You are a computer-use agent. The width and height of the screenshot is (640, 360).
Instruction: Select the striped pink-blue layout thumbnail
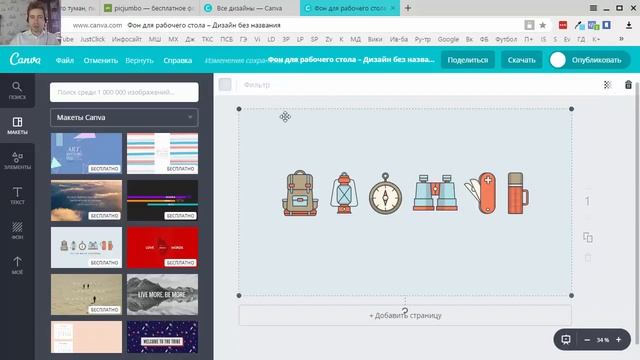[x=162, y=153]
